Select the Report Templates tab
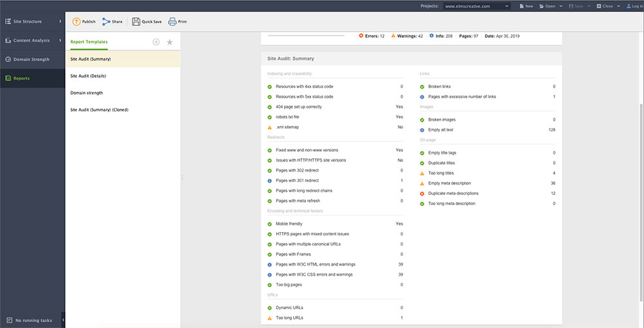The height and width of the screenshot is (328, 644). pos(89,42)
